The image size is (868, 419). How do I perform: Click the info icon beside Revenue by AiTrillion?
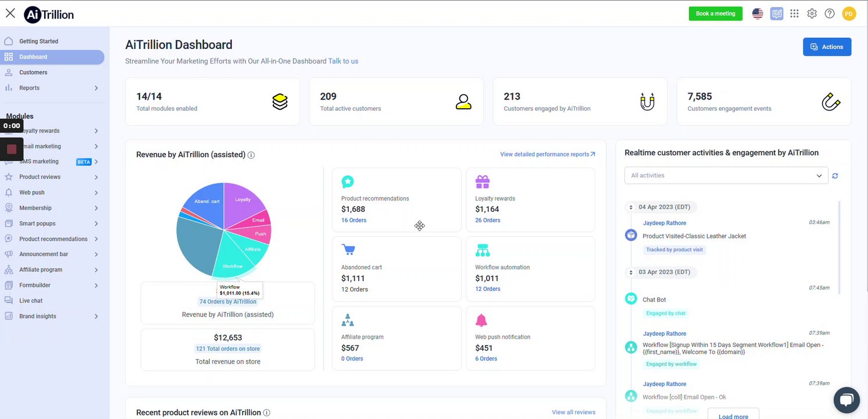(251, 155)
